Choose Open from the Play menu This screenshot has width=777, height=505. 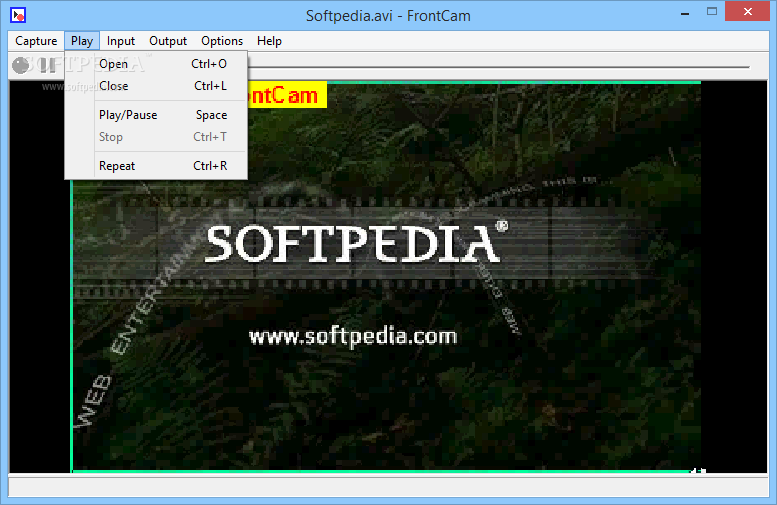point(156,64)
